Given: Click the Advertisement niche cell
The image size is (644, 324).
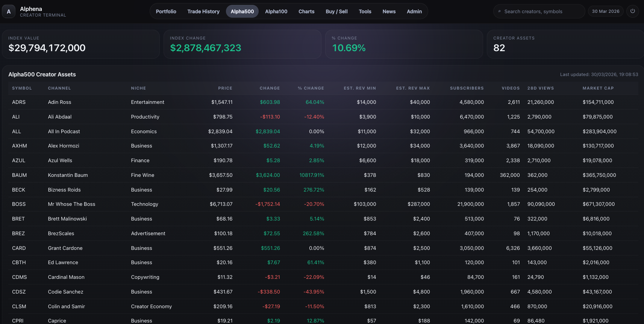Looking at the screenshot, I should 148,233.
